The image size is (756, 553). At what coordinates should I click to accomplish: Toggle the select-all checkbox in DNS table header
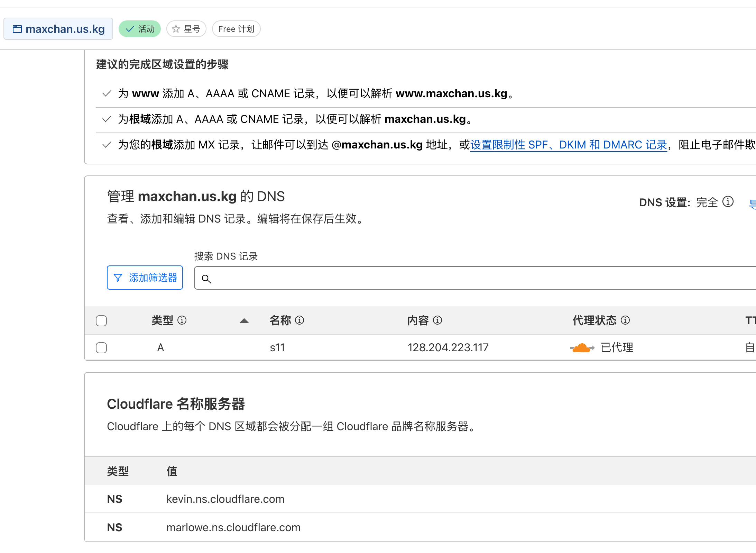[x=101, y=320]
